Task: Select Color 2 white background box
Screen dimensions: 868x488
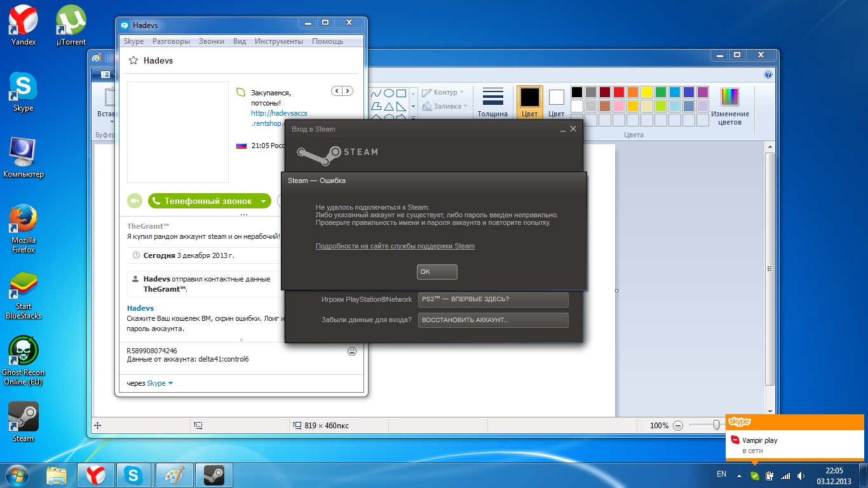Action: 556,102
